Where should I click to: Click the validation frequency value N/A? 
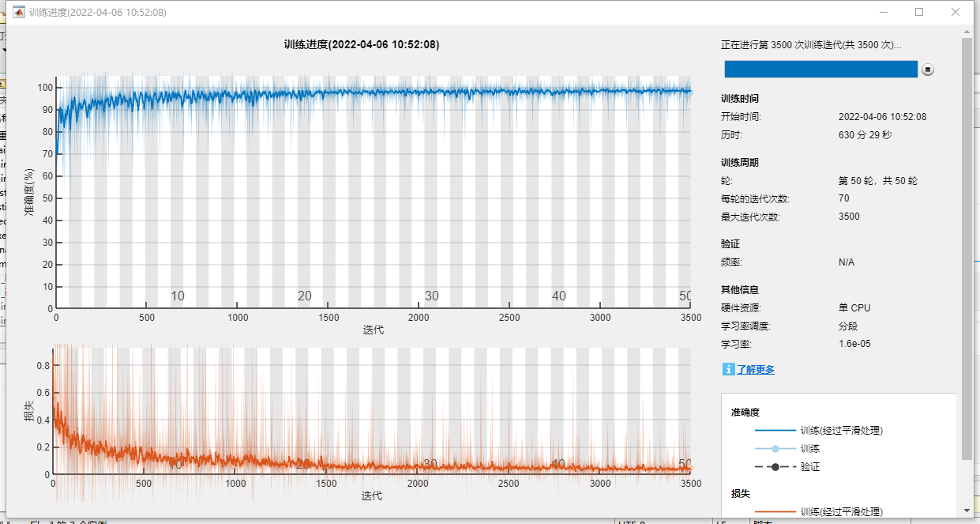pyautogui.click(x=847, y=262)
